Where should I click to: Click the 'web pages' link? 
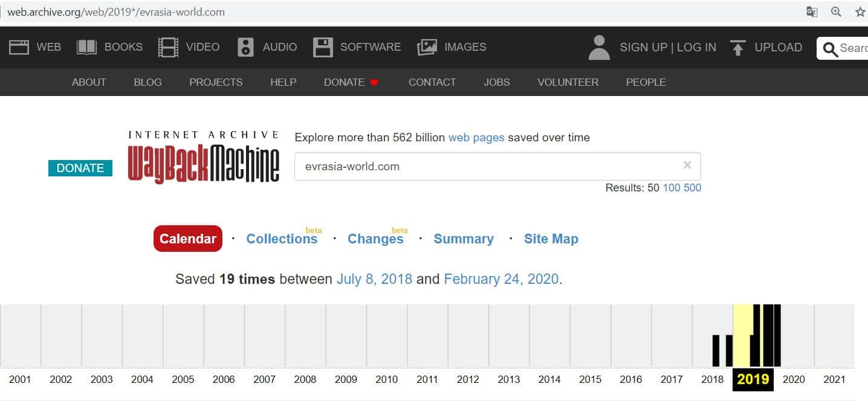coord(476,137)
